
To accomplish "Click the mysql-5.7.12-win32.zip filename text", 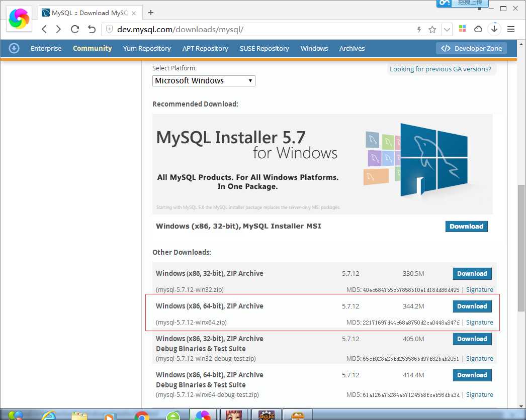I will (x=190, y=289).
